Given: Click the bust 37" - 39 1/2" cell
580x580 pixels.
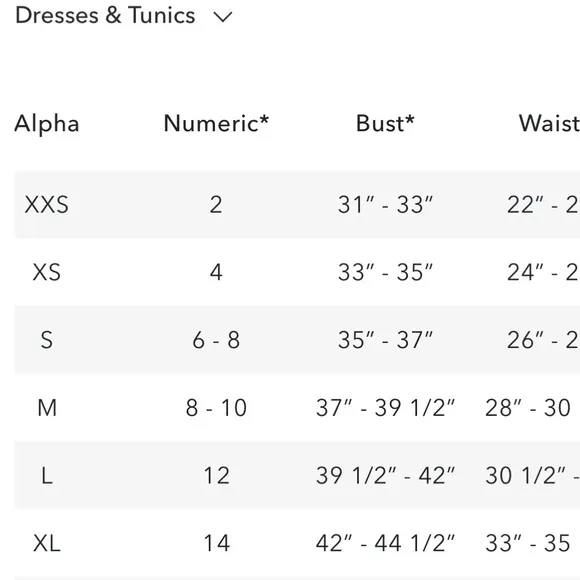Looking at the screenshot, I should point(385,408).
